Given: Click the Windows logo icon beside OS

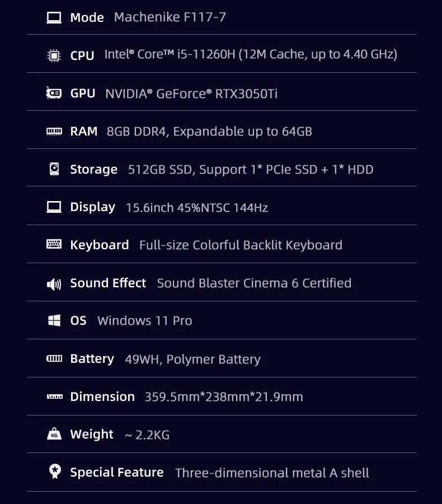Looking at the screenshot, I should (54, 320).
